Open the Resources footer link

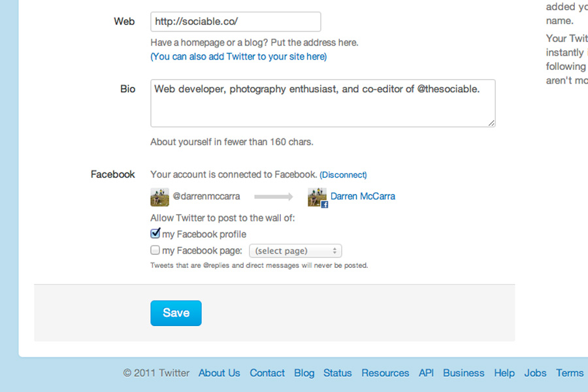point(385,373)
